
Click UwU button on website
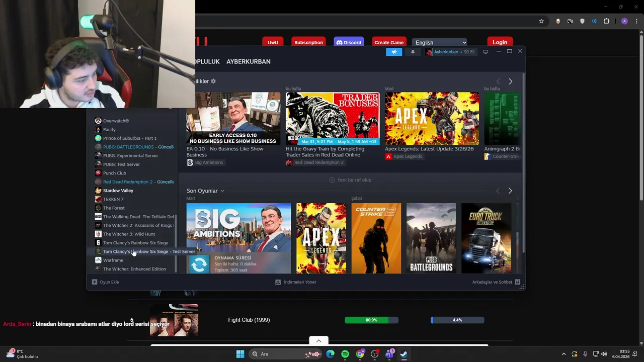(273, 42)
